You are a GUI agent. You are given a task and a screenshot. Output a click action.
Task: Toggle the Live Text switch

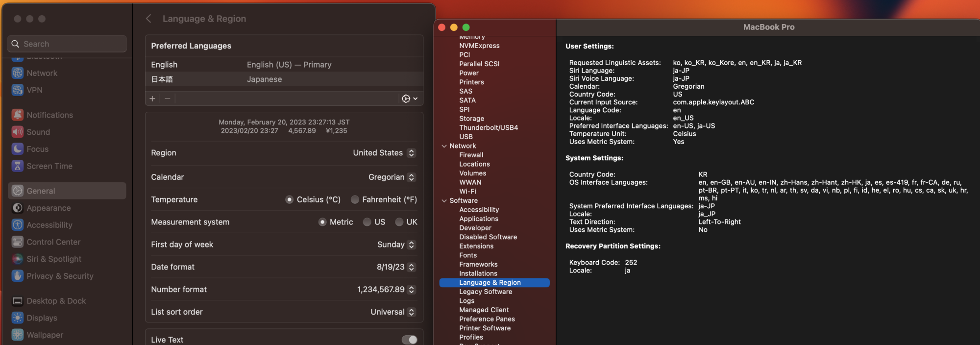pyautogui.click(x=409, y=340)
